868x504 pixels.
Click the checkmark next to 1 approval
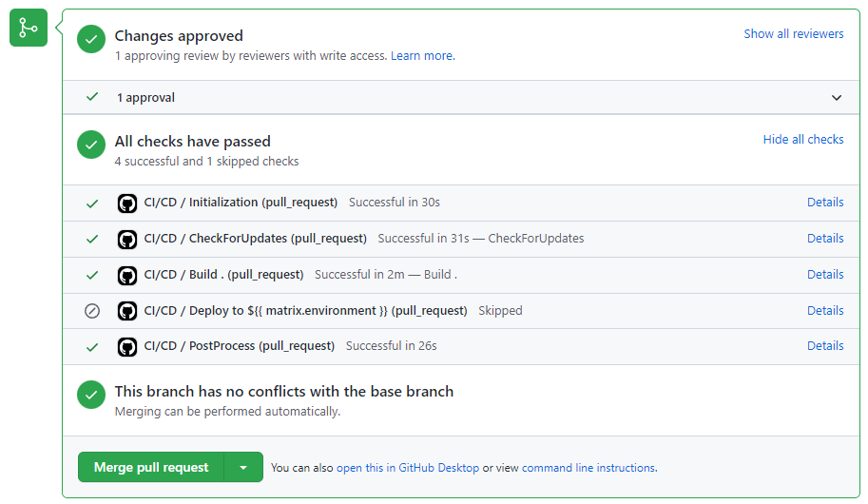[92, 97]
